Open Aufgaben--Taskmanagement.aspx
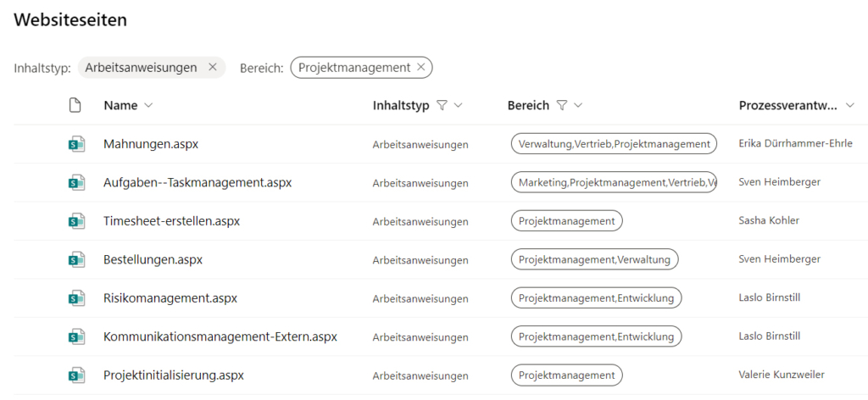Image resolution: width=868 pixels, height=400 pixels. coord(197,182)
